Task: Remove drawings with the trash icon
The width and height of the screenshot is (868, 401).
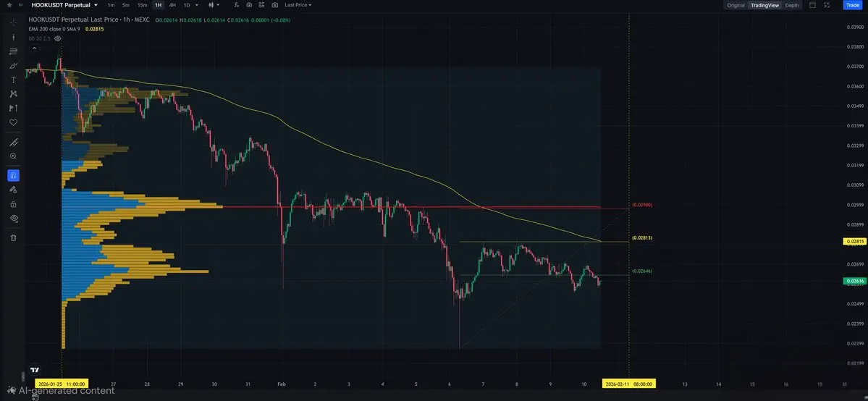Action: point(14,237)
